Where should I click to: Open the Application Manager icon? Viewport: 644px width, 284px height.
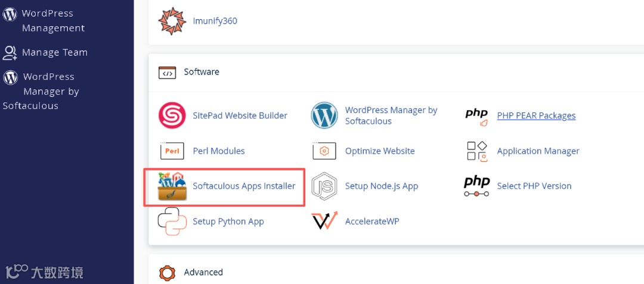click(x=476, y=151)
